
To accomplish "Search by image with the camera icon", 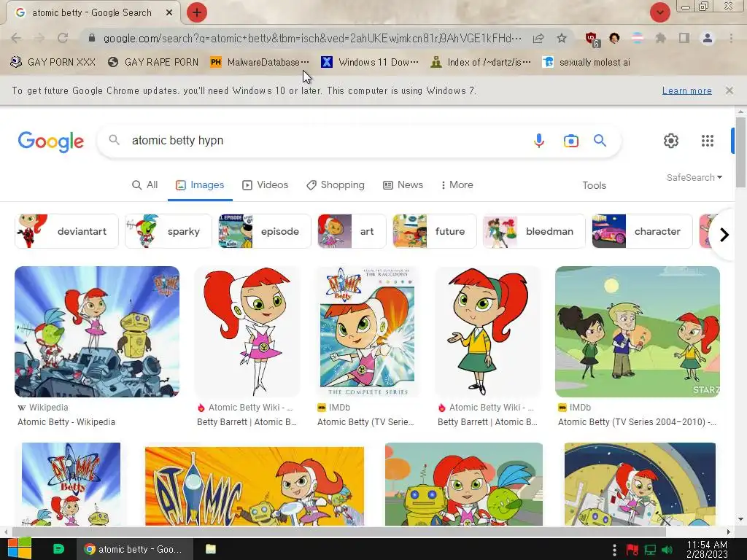I will point(570,141).
